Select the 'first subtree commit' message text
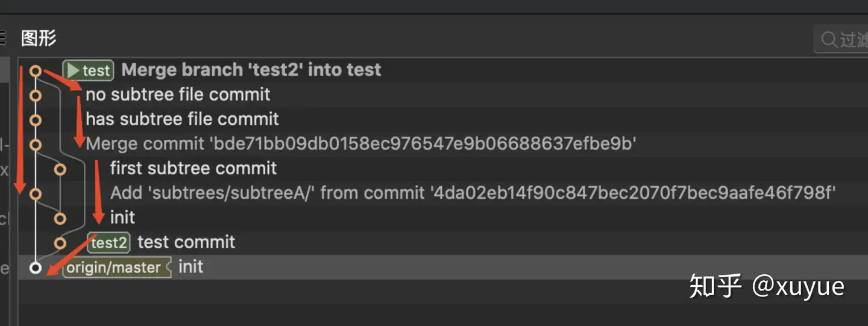 [193, 168]
